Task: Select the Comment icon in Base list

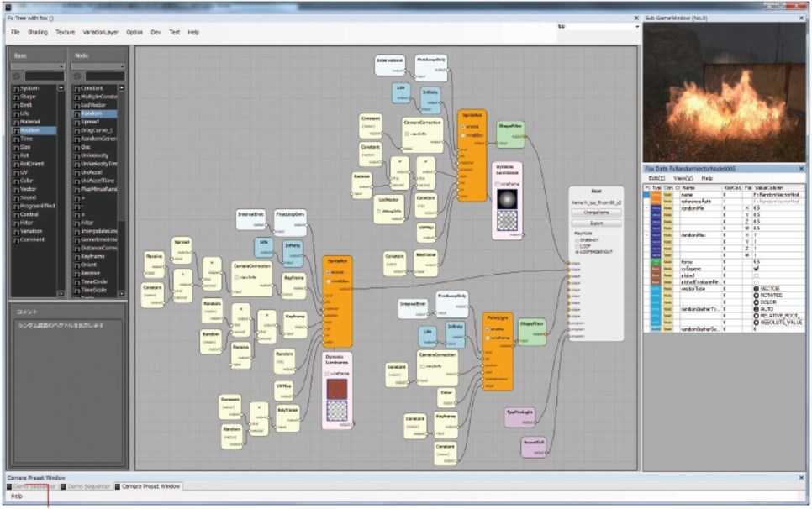Action: (x=16, y=239)
